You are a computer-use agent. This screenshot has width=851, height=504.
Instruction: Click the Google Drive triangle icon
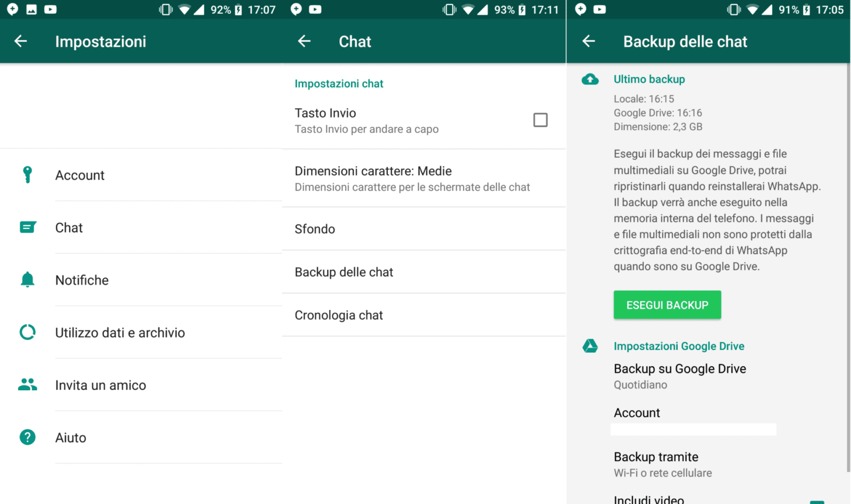(x=590, y=346)
